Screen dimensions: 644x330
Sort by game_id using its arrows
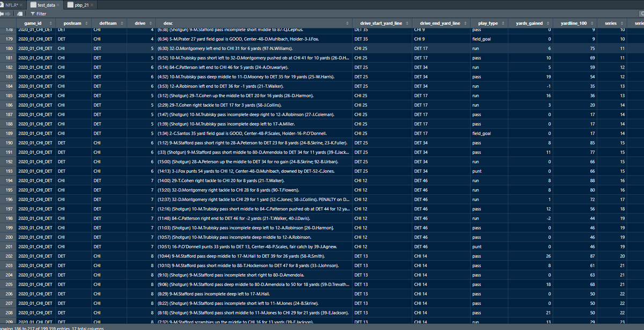pyautogui.click(x=50, y=24)
